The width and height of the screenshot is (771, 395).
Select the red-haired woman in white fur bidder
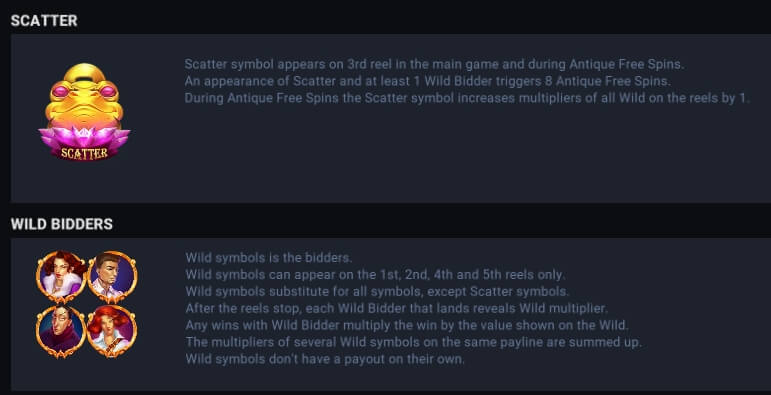pyautogui.click(x=61, y=276)
